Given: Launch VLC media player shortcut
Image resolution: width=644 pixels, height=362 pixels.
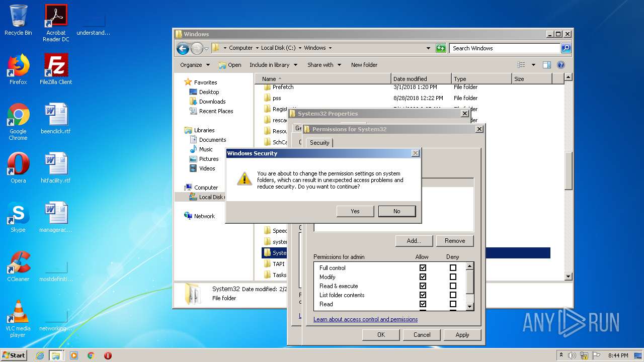Looking at the screenshot, I should (x=18, y=319).
